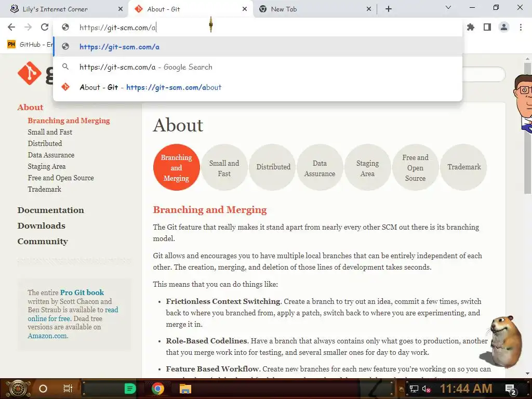Switch to the New Tab tab
The image size is (532, 399).
314,9
